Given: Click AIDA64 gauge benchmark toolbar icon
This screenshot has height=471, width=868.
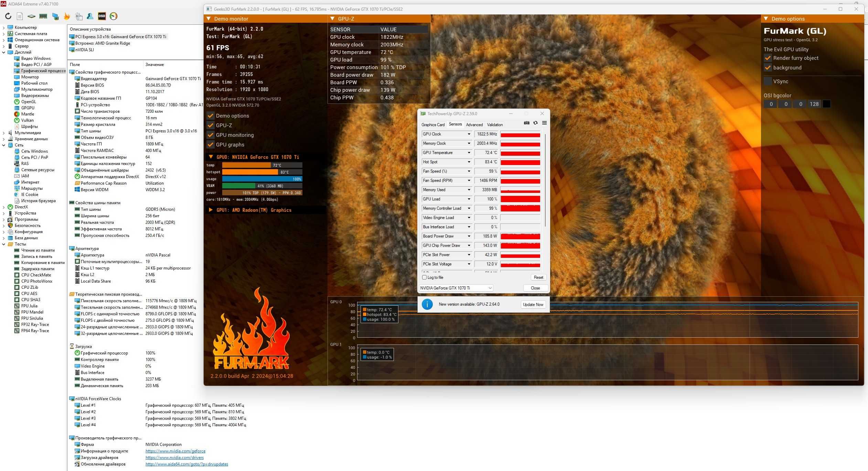Looking at the screenshot, I should 114,16.
